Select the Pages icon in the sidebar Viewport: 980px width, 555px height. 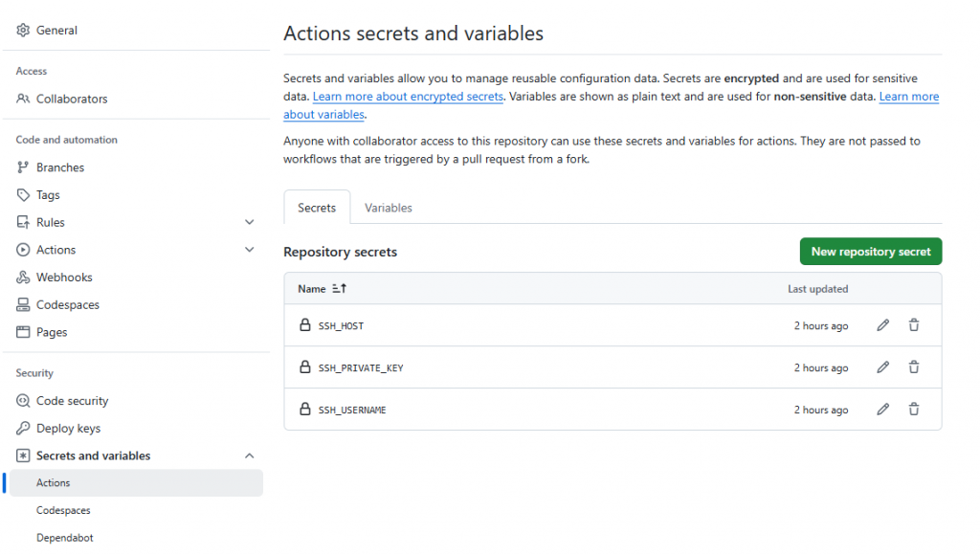click(x=20, y=332)
